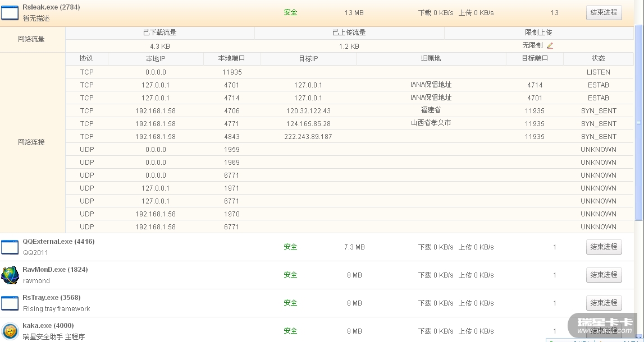This screenshot has width=644, height=342.
Task: Click the 无限制 upload limit value
Action: 532,45
